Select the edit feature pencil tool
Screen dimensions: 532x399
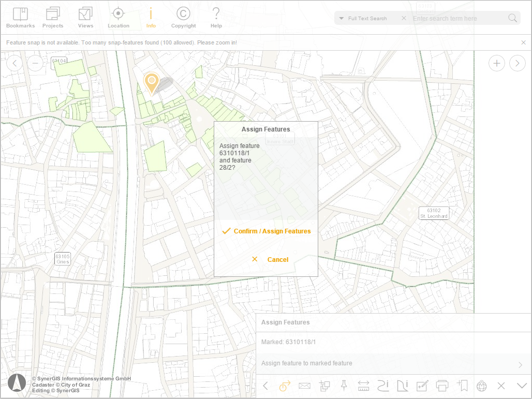pos(422,386)
